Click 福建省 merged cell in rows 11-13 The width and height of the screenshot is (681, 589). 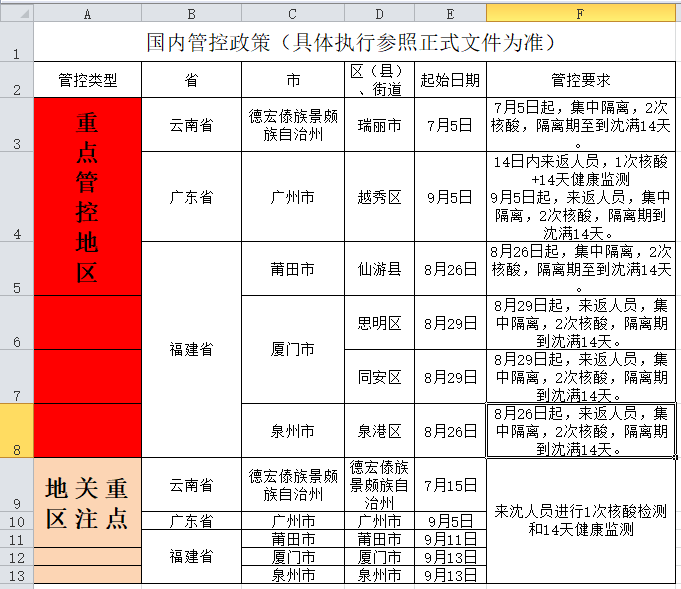pos(191,556)
